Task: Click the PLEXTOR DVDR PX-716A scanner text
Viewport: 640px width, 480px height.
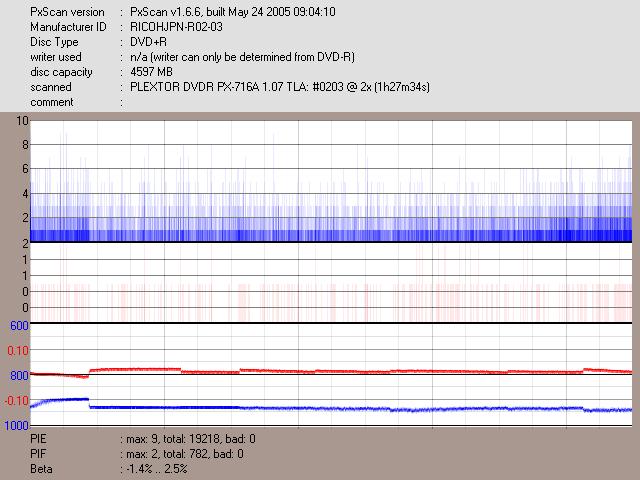Action: [x=280, y=87]
